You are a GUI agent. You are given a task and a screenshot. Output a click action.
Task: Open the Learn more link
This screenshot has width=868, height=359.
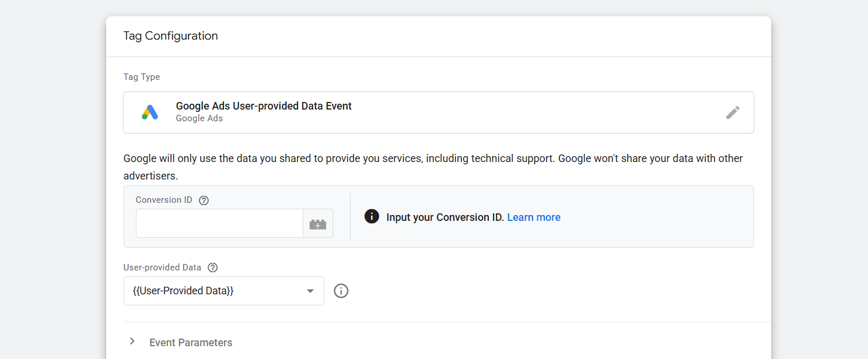click(534, 217)
